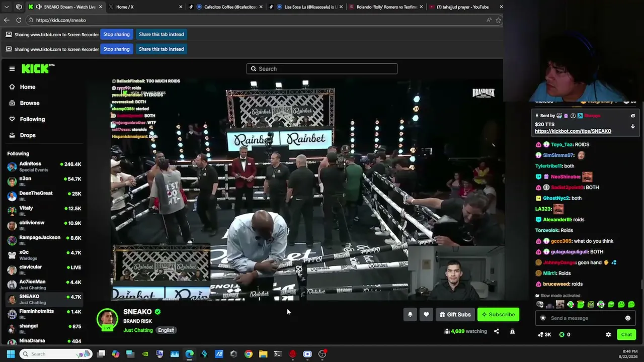
Task: Click the English language tag
Action: coord(166,330)
